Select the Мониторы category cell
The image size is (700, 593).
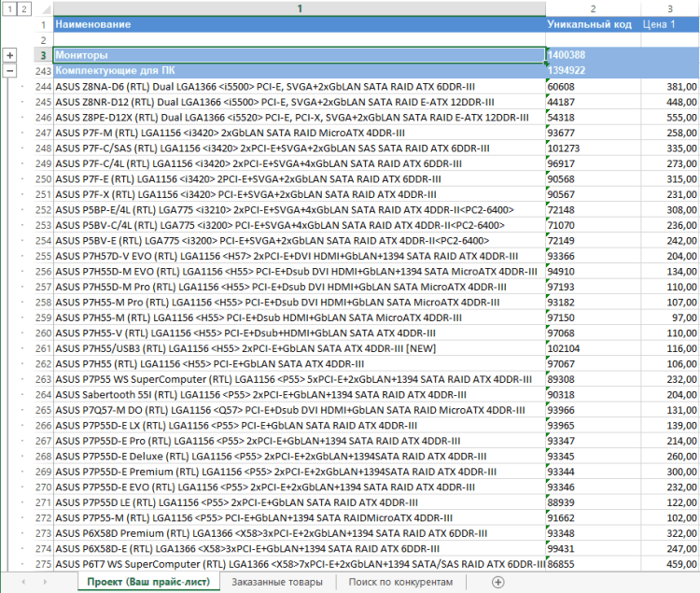[300, 55]
